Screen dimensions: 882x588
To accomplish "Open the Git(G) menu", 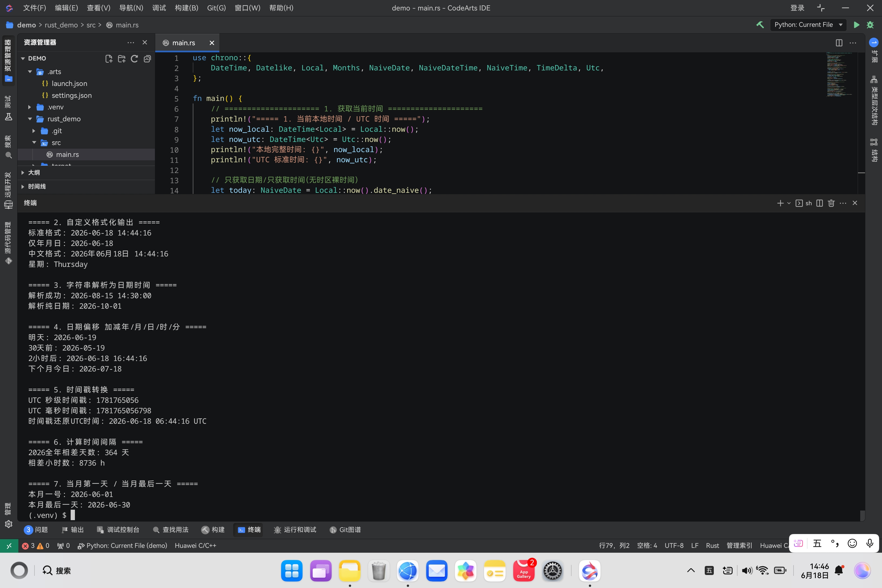I will coord(216,8).
